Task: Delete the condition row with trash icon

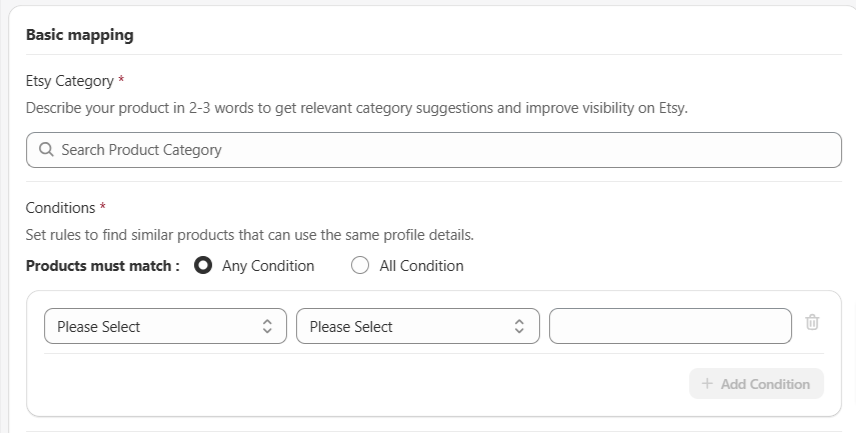Action: pyautogui.click(x=812, y=322)
